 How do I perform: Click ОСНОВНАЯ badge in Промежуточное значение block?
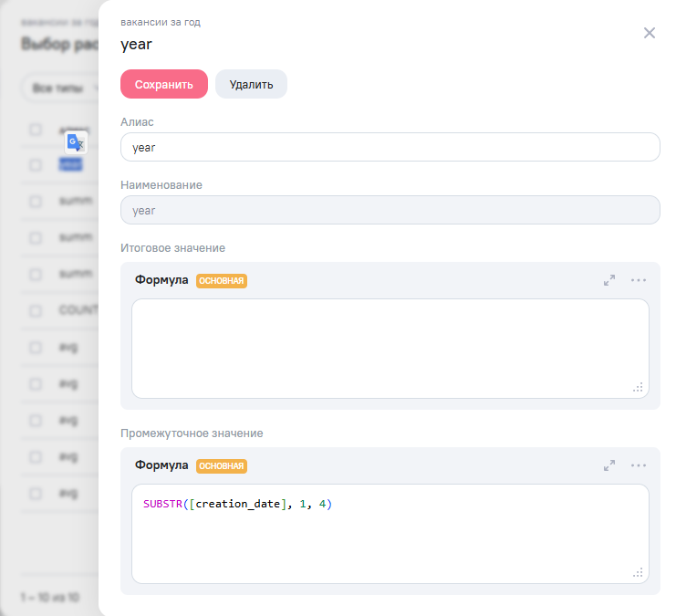pos(222,466)
